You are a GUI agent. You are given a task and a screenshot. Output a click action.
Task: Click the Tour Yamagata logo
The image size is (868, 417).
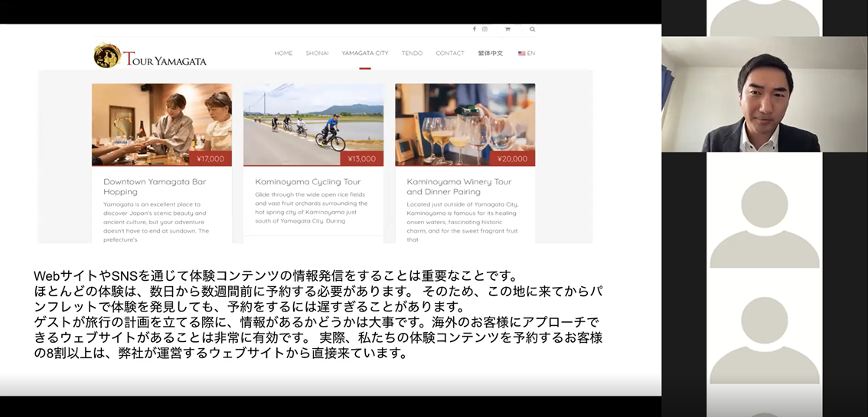pyautogui.click(x=150, y=55)
